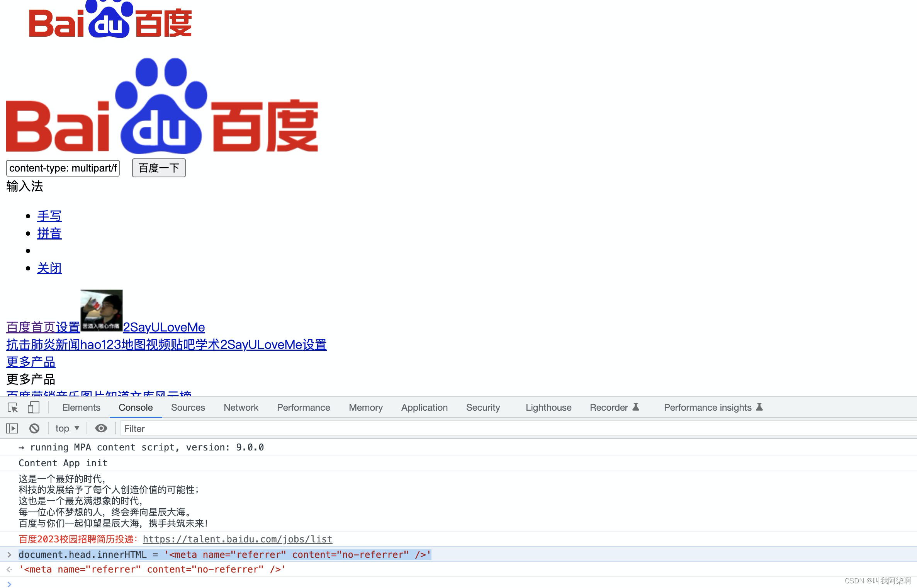The width and height of the screenshot is (917, 588).
Task: Open the live expression eye icon
Action: (x=101, y=428)
